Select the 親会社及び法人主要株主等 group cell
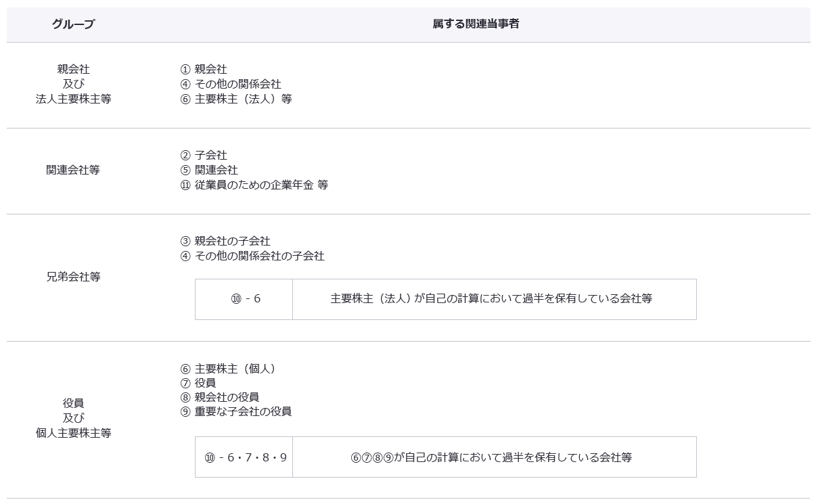This screenshot has height=504, width=816. point(73,84)
